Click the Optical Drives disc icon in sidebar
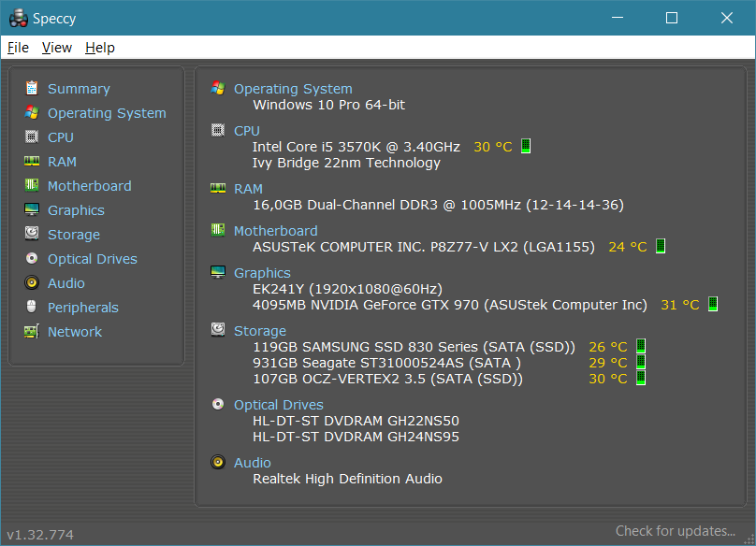 32,258
